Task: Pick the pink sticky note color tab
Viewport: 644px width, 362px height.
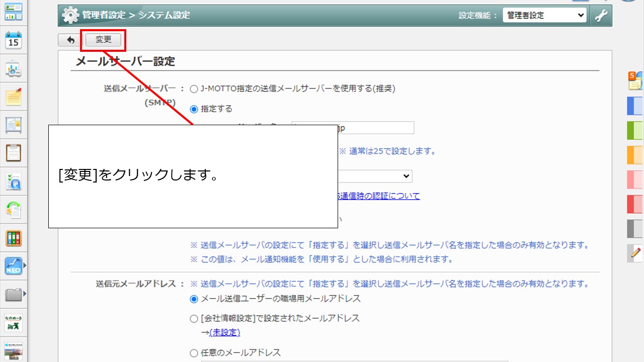Action: click(635, 179)
